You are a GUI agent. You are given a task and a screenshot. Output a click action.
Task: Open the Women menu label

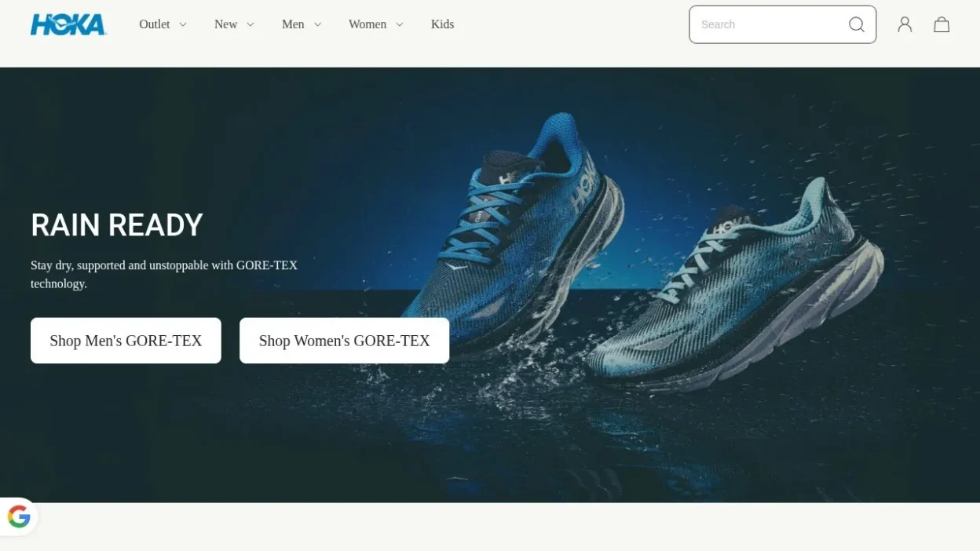click(x=367, y=24)
